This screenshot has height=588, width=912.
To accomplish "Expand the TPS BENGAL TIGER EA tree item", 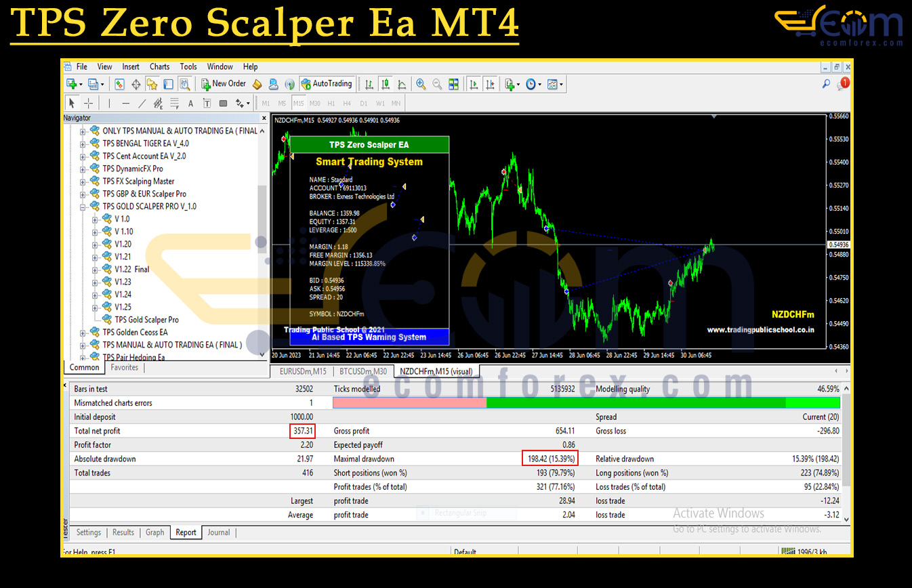I will 84,143.
